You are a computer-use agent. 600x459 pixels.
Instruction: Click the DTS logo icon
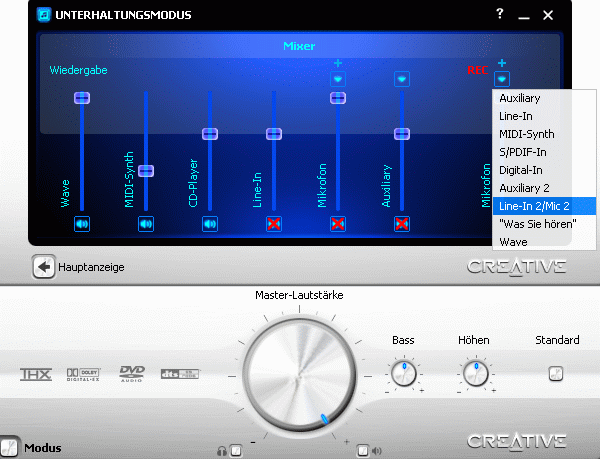[x=180, y=374]
